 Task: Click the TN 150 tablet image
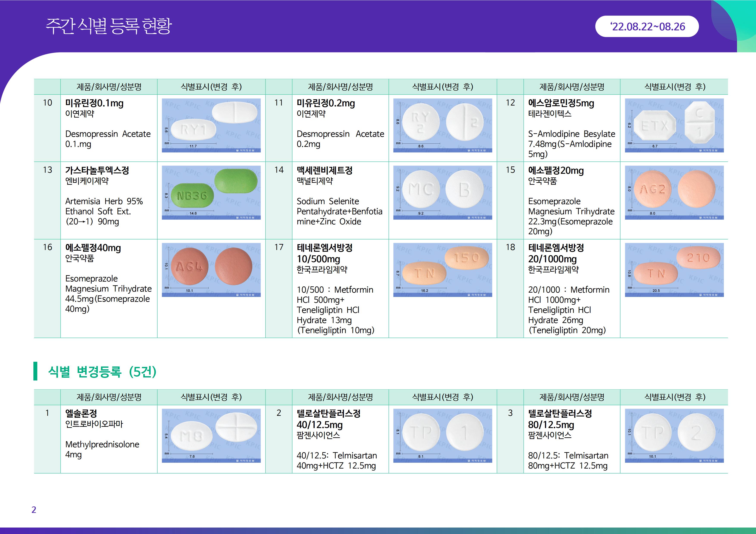[442, 270]
